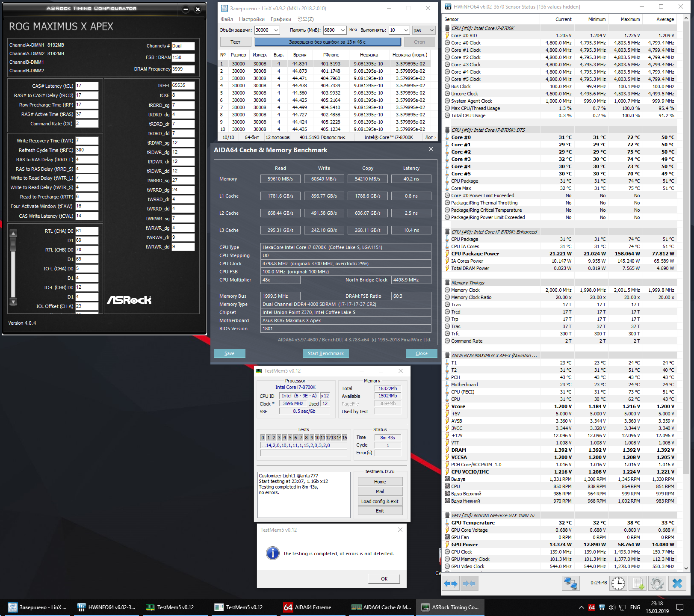Click the Вся memory link in LinX
This screenshot has height=616, width=694.
353,30
